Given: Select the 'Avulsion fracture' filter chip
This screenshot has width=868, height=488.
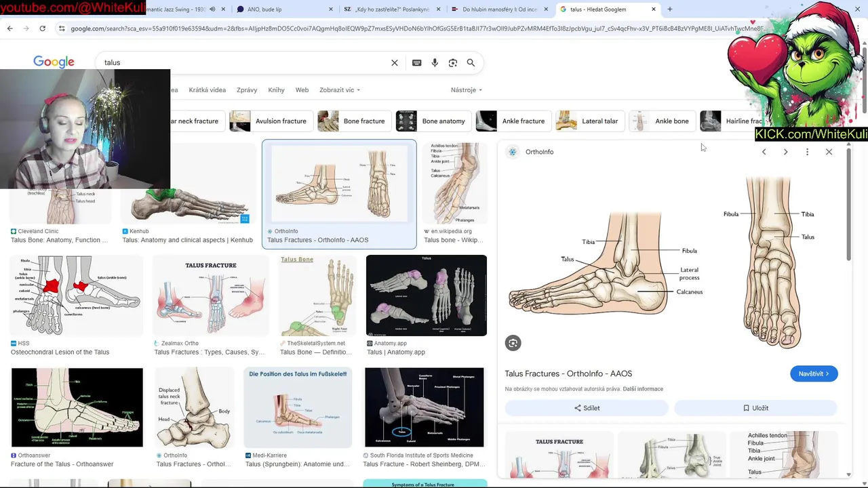Looking at the screenshot, I should click(x=271, y=121).
